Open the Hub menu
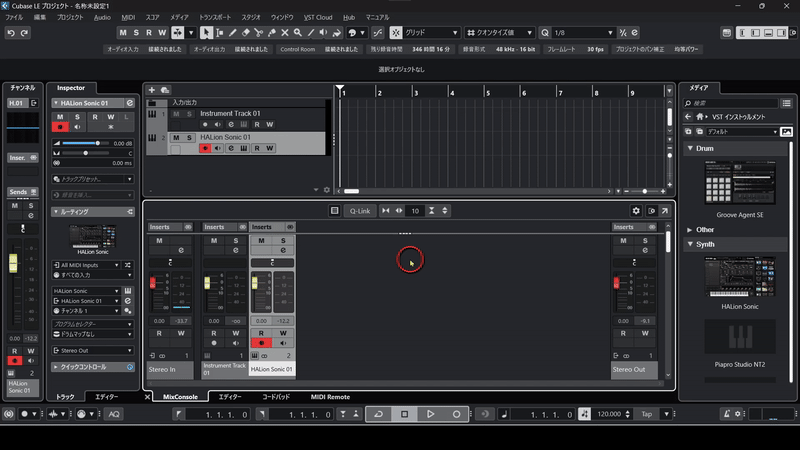 349,17
